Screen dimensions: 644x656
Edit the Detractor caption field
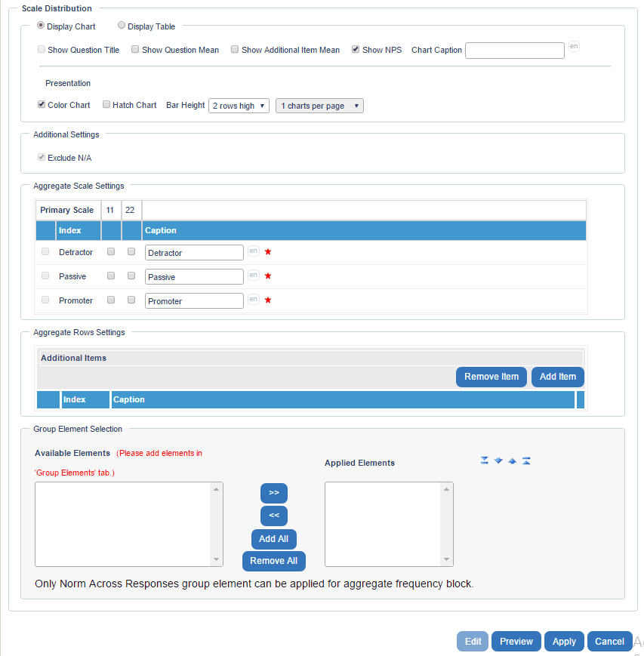194,253
